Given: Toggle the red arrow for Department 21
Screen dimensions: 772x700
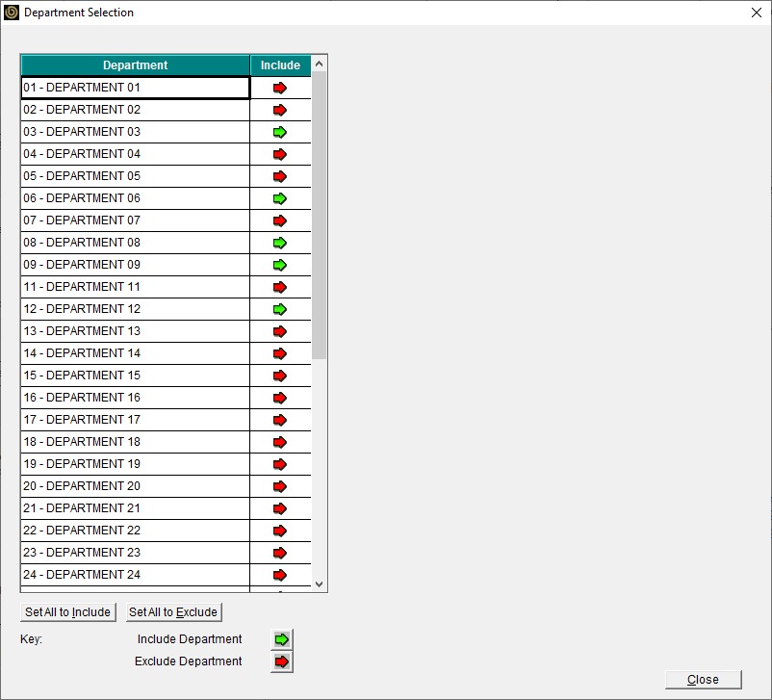Looking at the screenshot, I should pos(280,508).
